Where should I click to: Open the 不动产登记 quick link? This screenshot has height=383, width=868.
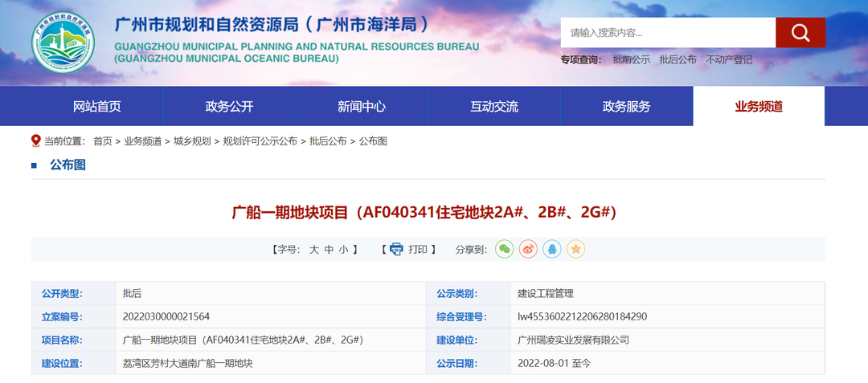729,59
